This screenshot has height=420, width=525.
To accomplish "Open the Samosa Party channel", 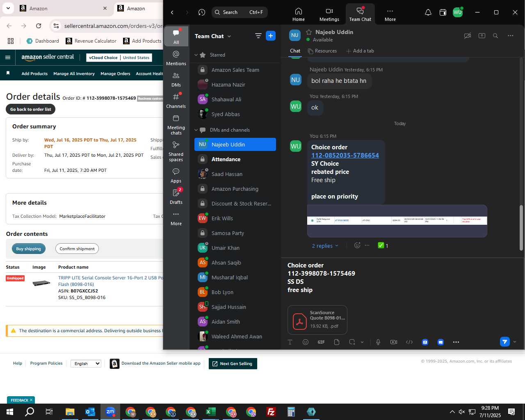I will click(235, 233).
